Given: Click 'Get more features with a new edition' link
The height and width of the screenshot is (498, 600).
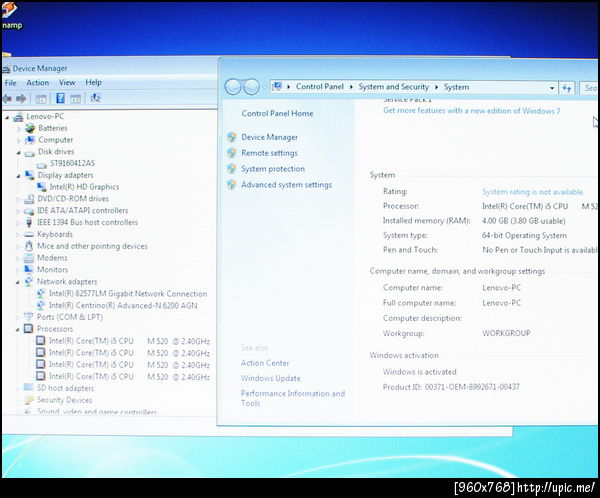Looking at the screenshot, I should point(471,111).
